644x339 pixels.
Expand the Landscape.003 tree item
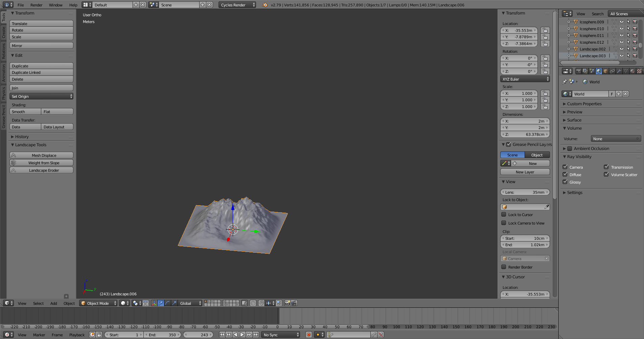click(x=569, y=56)
